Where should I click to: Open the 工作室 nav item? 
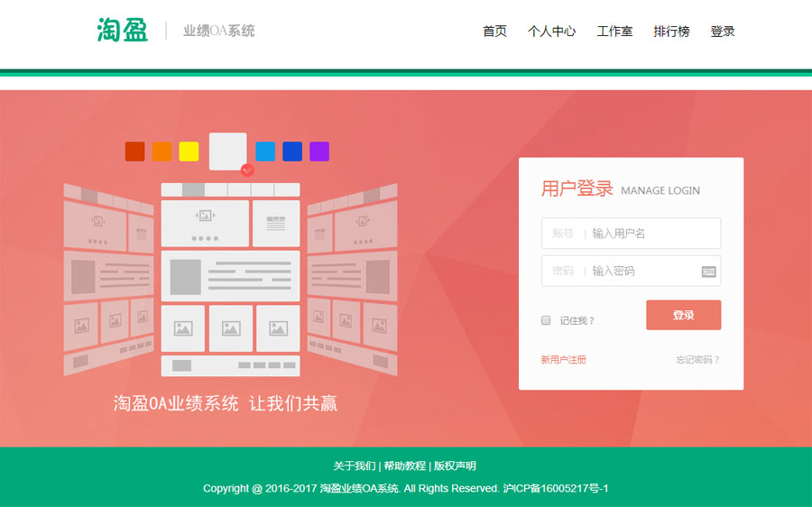(614, 31)
